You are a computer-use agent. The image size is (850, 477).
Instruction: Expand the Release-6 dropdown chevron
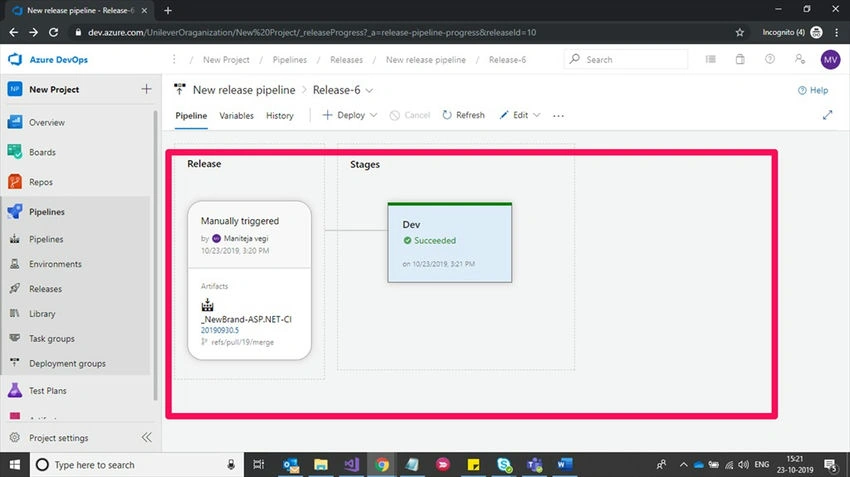click(x=369, y=91)
